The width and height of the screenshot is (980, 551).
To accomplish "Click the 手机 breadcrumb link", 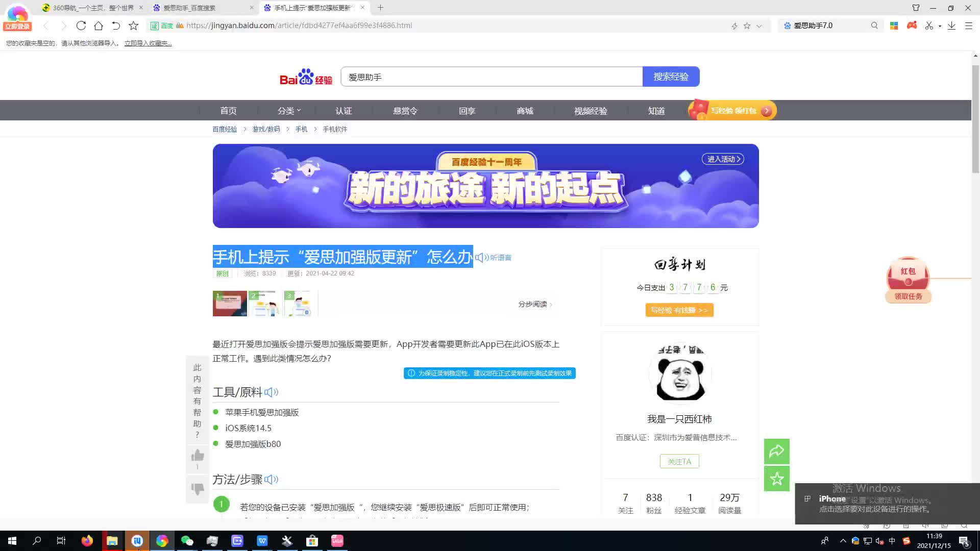I will coord(301,129).
